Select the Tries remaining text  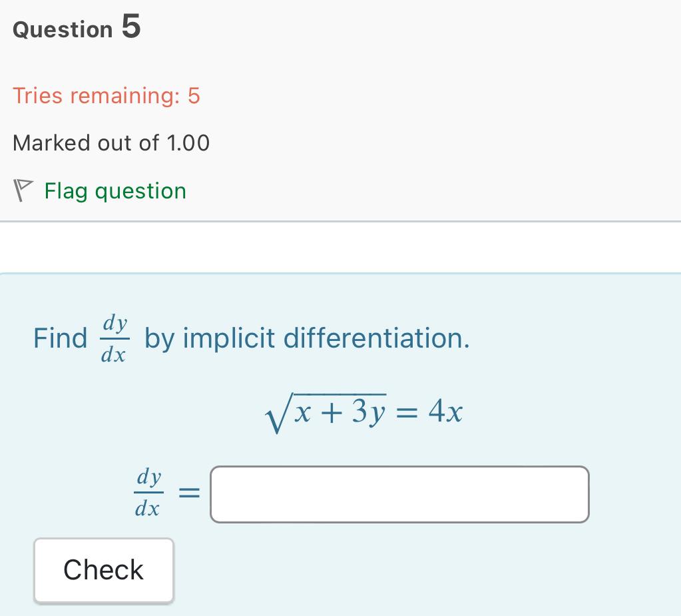pos(106,96)
